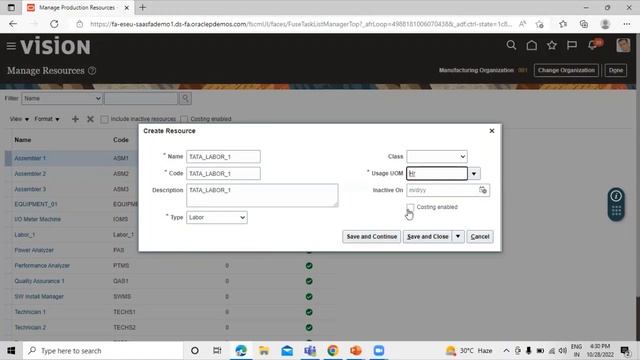This screenshot has height=360, width=640.
Task: Click the browser address bar URL
Action: click(x=300, y=24)
